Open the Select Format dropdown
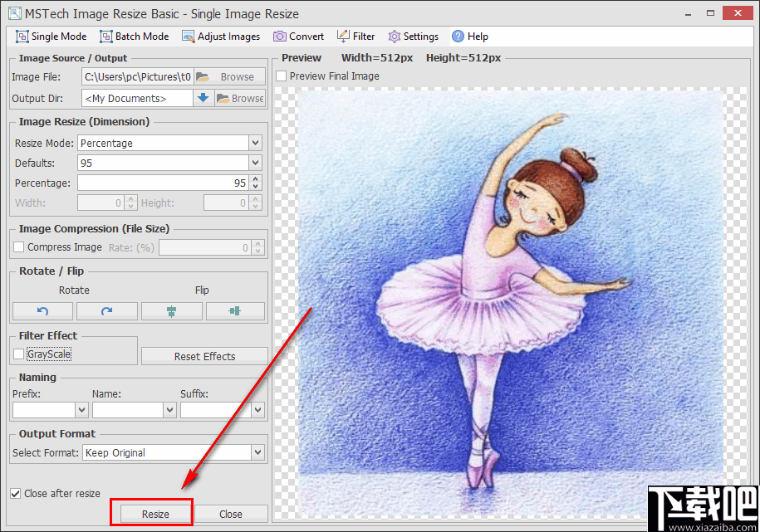 pyautogui.click(x=257, y=452)
